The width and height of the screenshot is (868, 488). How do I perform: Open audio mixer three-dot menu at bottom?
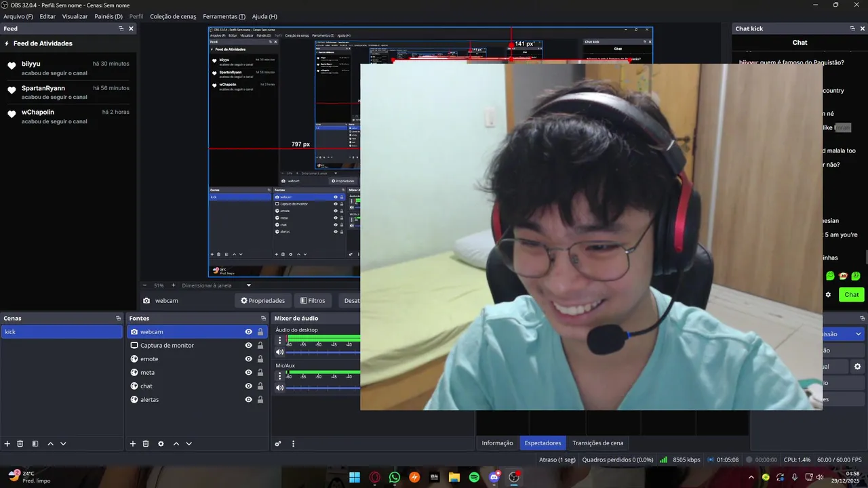[x=294, y=444]
